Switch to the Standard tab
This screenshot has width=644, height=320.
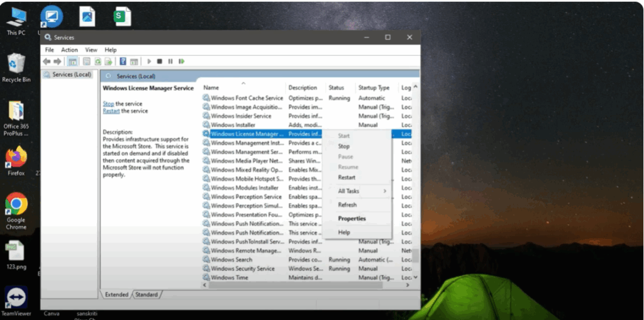[x=147, y=294]
